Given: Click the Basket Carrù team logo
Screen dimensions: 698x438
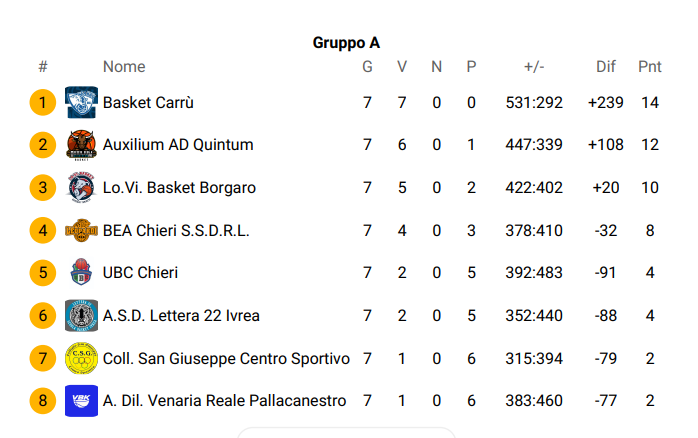Looking at the screenshot, I should 81,102.
